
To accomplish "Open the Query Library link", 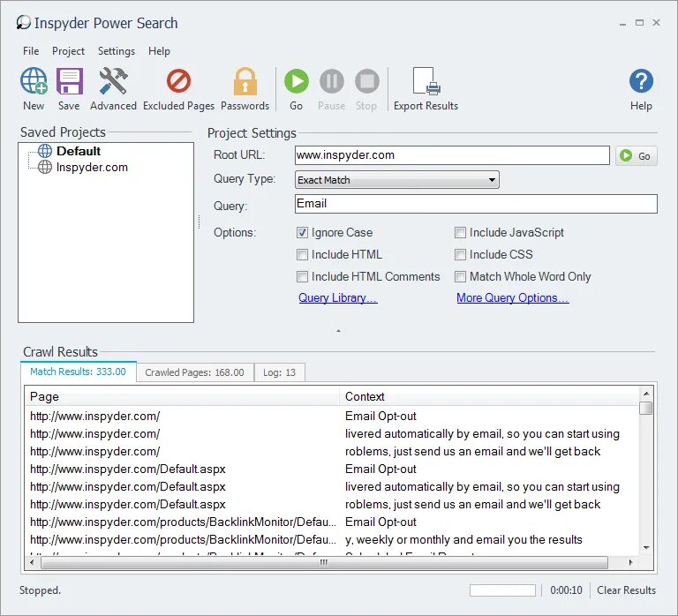I will pos(338,297).
